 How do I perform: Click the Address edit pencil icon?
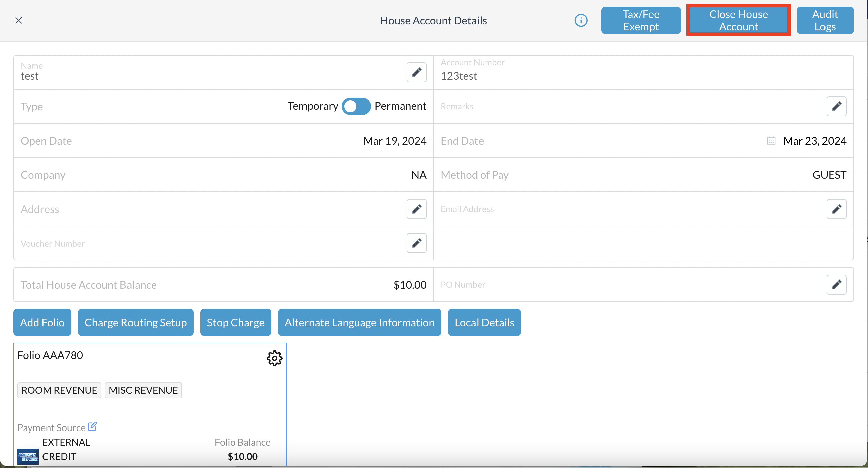pos(416,209)
